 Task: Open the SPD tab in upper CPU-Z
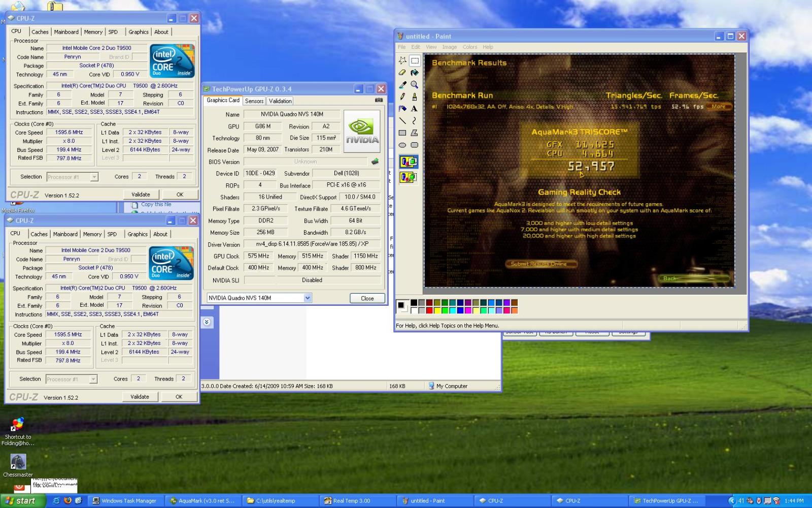[113, 32]
